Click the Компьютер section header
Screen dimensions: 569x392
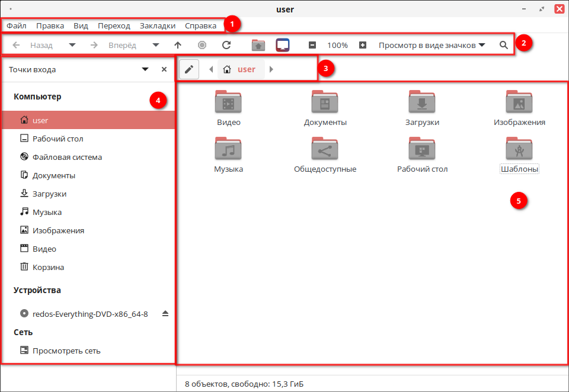(x=37, y=97)
